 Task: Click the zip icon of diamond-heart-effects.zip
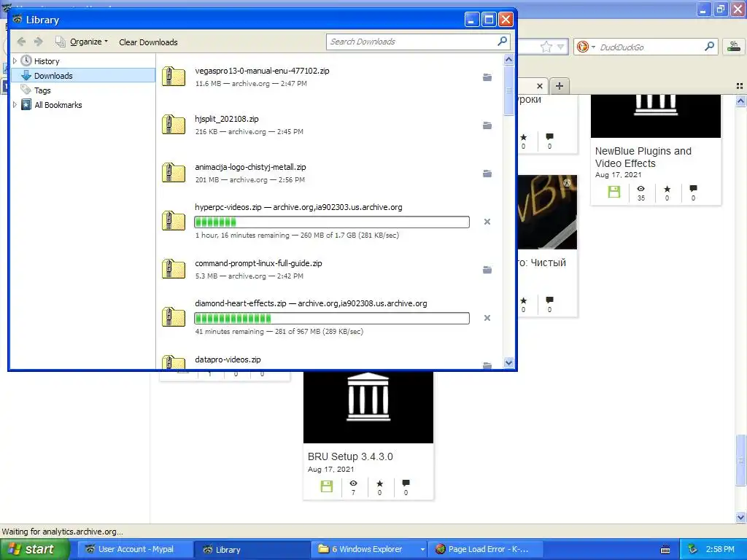click(174, 317)
